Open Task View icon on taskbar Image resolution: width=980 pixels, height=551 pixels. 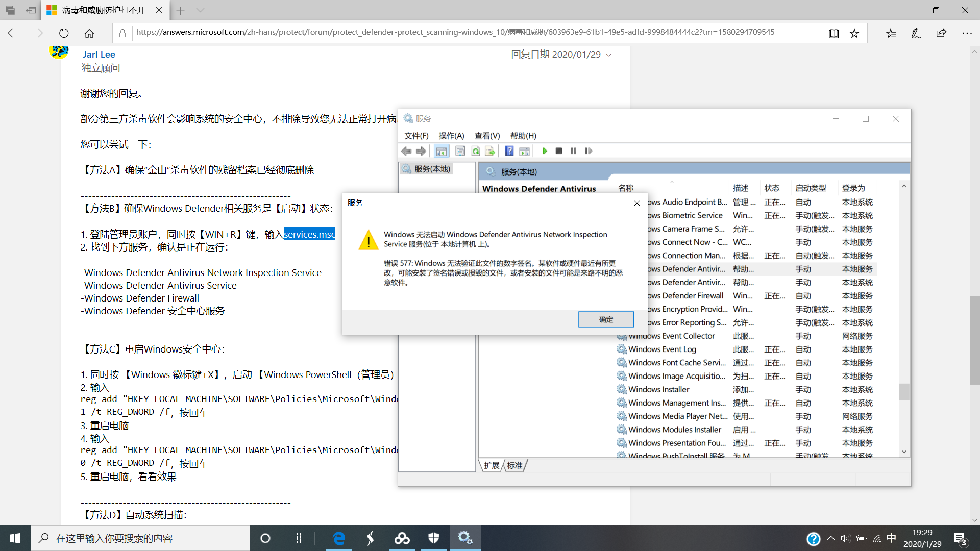296,538
